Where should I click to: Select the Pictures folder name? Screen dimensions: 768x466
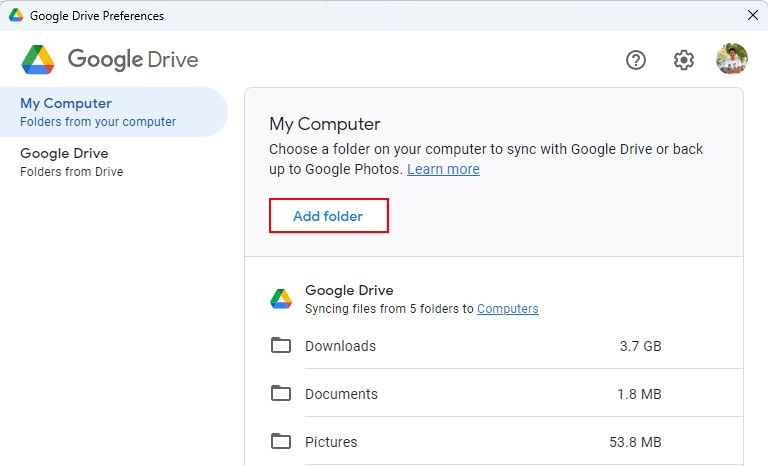(x=331, y=442)
